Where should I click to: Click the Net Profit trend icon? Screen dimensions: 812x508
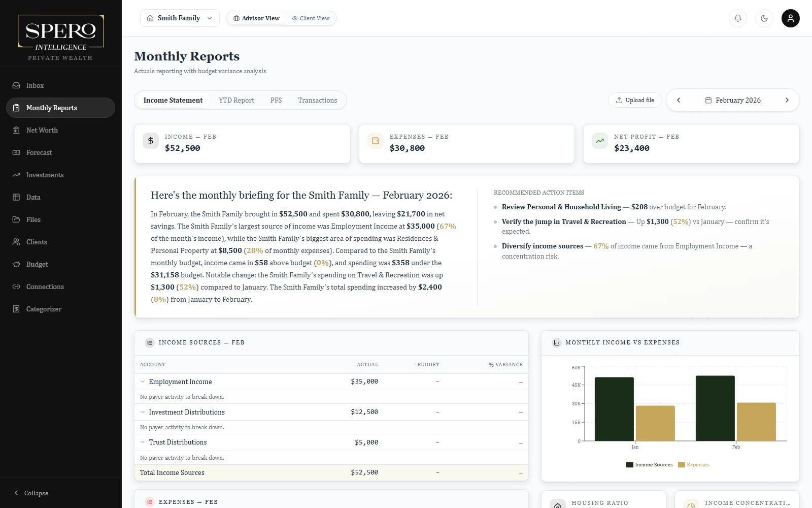click(x=600, y=141)
